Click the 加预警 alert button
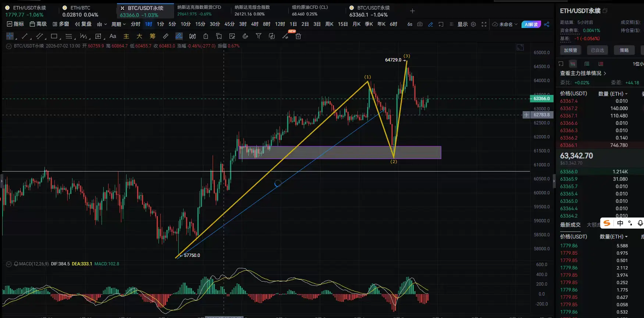Image resolution: width=644 pixels, height=318 pixels. tap(570, 50)
